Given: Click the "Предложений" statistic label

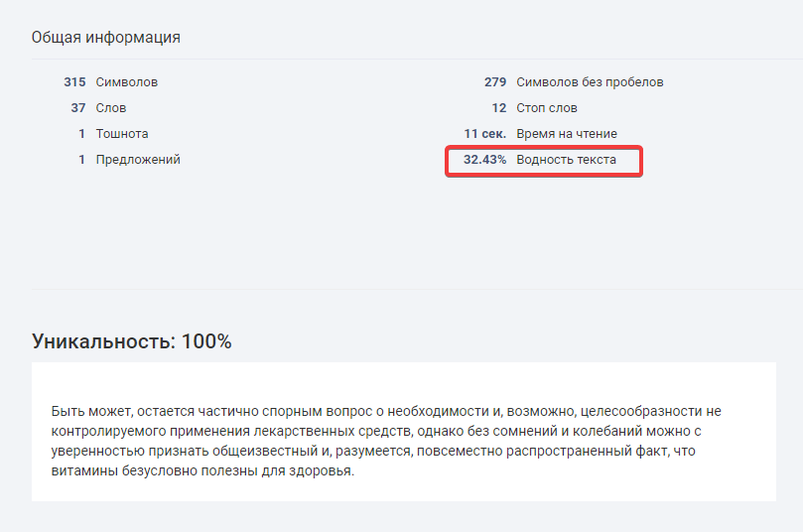Looking at the screenshot, I should tap(138, 160).
